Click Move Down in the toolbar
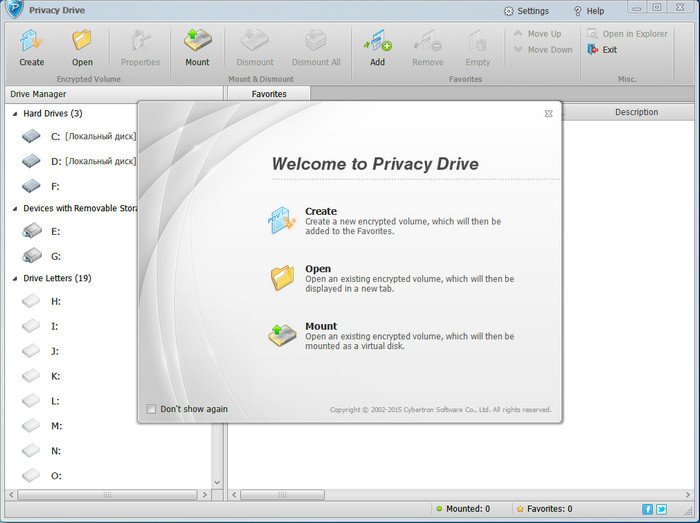 pos(543,50)
